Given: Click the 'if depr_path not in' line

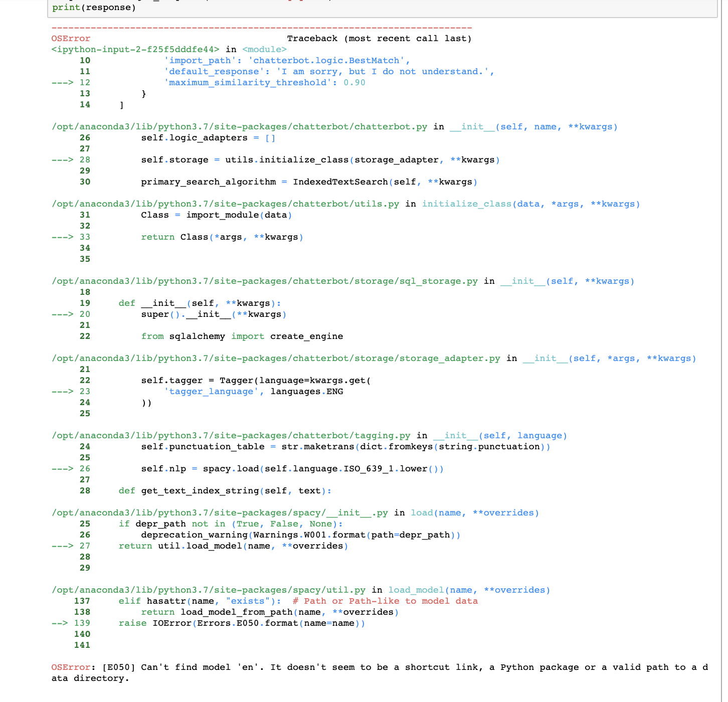Looking at the screenshot, I should [x=231, y=524].
